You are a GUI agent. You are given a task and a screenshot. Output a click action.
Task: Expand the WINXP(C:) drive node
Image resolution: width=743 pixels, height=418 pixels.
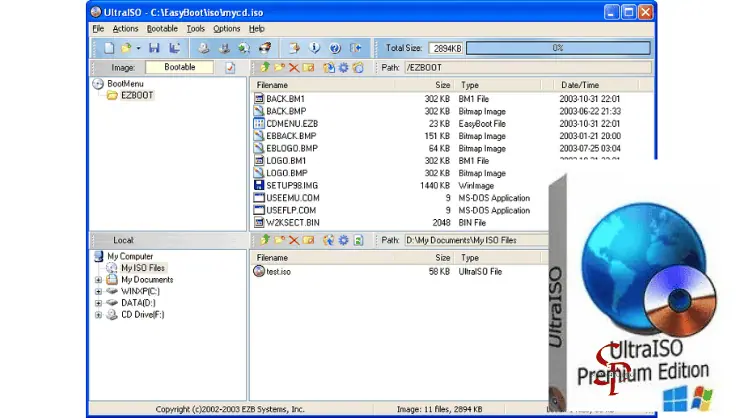pos(99,291)
